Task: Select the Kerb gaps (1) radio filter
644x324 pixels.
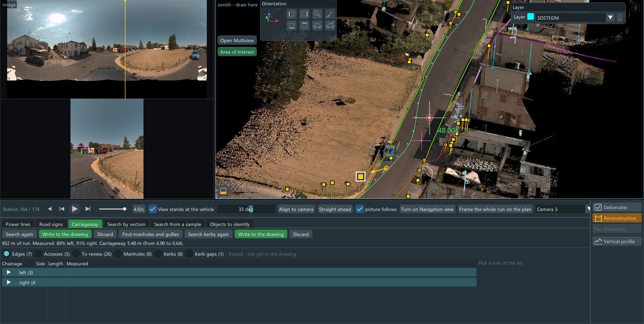Action: (189, 254)
